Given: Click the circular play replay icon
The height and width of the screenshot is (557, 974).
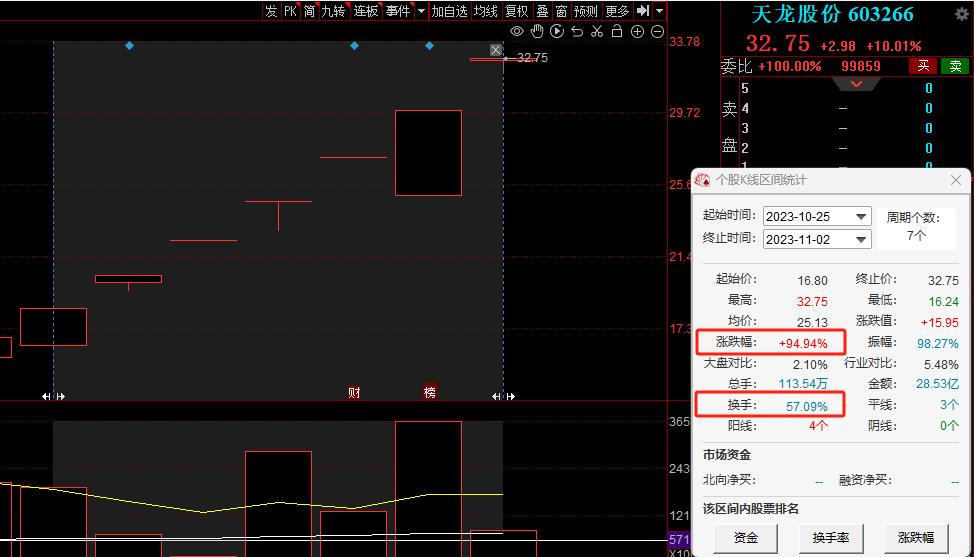Looking at the screenshot, I should point(557,32).
